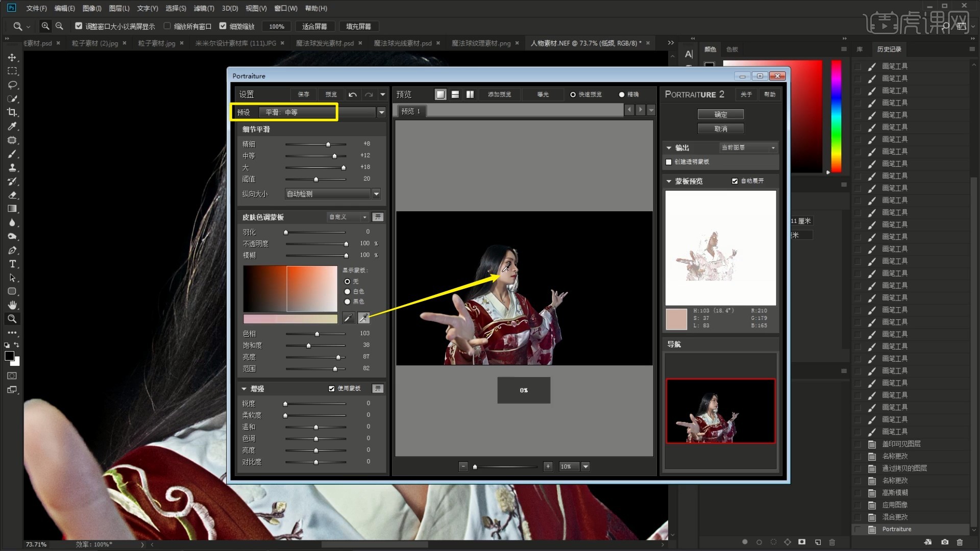Select the Hand tool

[x=12, y=305]
